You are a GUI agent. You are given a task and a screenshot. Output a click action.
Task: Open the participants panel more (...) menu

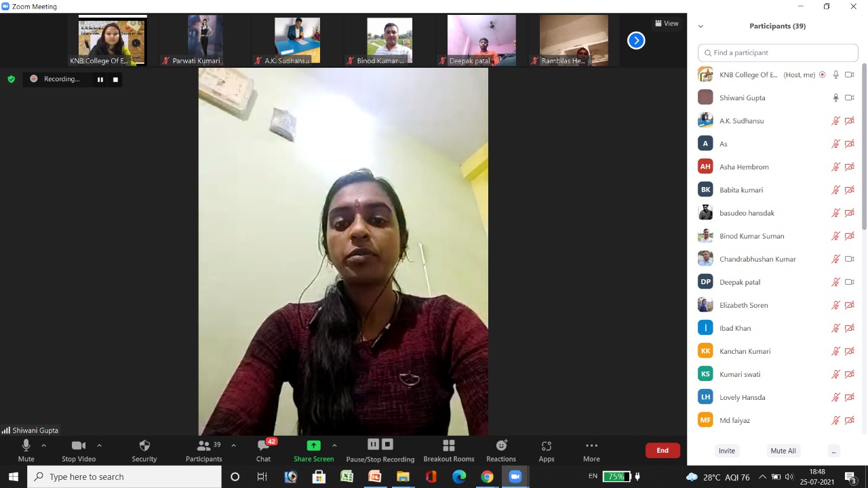(x=833, y=451)
